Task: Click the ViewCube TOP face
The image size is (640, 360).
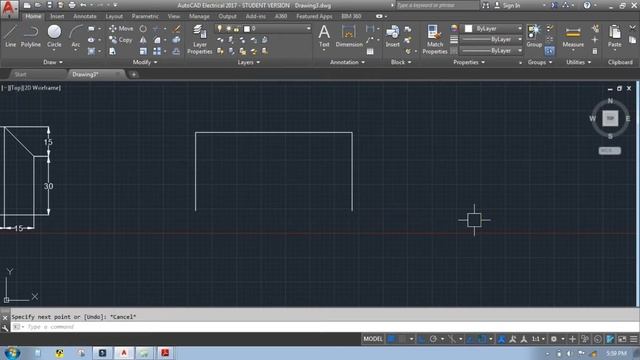Action: (x=610, y=118)
